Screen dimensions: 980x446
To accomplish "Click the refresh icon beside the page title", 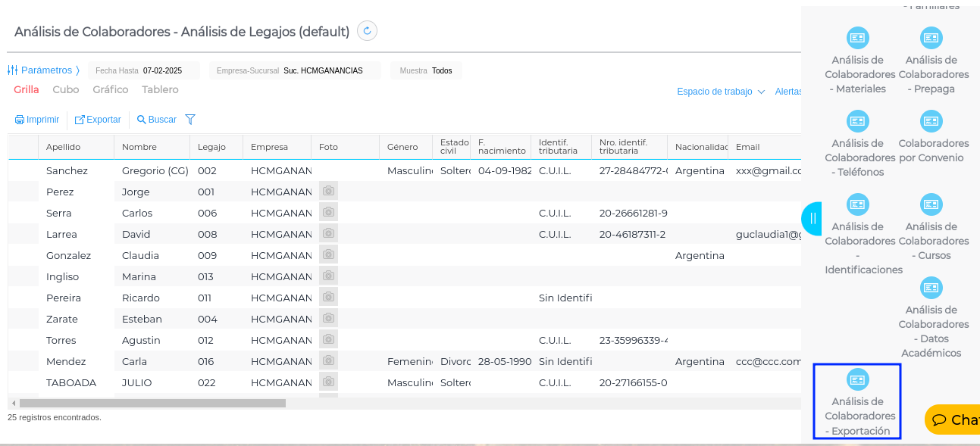I will pyautogui.click(x=367, y=31).
